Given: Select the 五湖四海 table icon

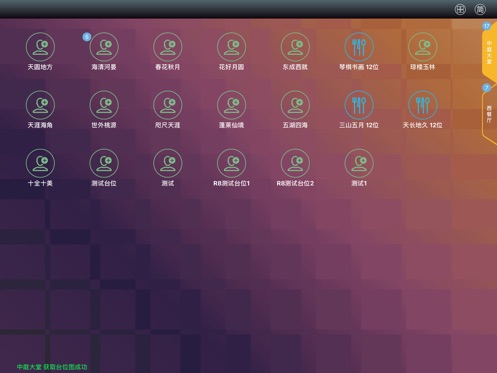Looking at the screenshot, I should 295,105.
